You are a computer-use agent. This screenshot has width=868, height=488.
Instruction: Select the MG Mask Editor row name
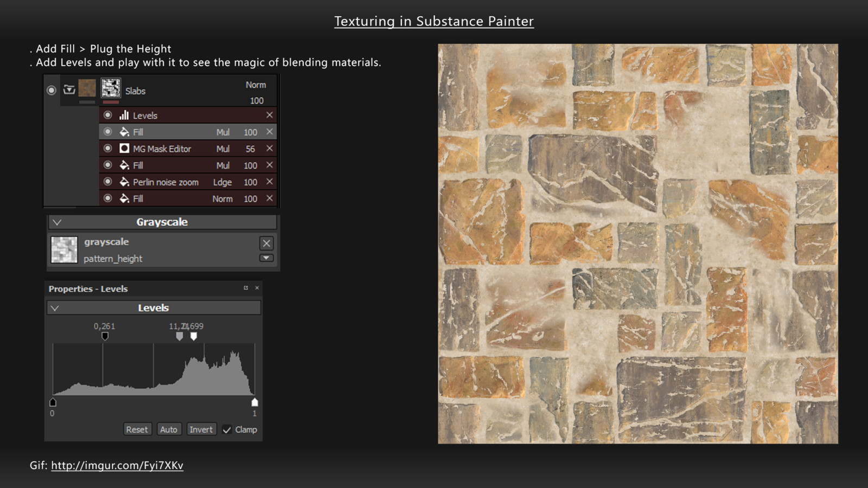coord(162,149)
